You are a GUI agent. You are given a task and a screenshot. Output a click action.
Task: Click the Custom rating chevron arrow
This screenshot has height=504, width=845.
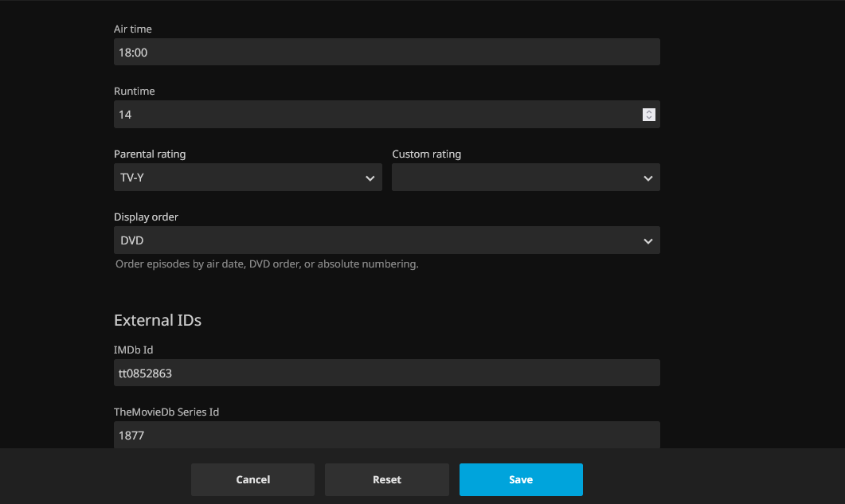coord(647,178)
